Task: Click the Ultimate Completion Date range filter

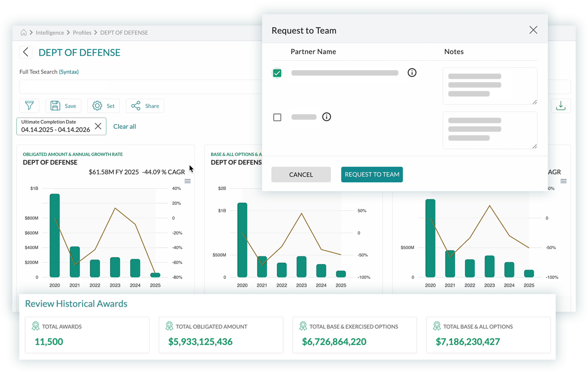Action: 61,126
